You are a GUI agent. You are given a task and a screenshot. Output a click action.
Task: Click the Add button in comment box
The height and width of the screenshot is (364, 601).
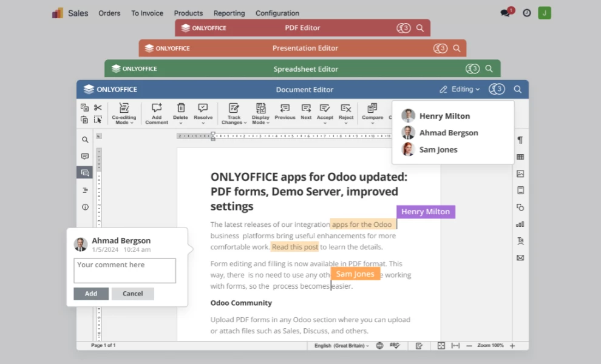[91, 294]
